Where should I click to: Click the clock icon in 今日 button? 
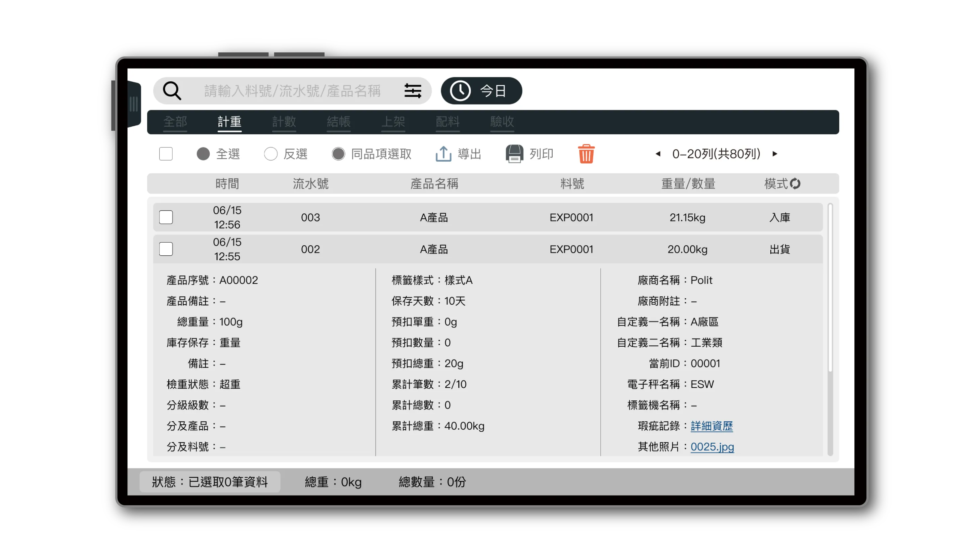pyautogui.click(x=460, y=91)
